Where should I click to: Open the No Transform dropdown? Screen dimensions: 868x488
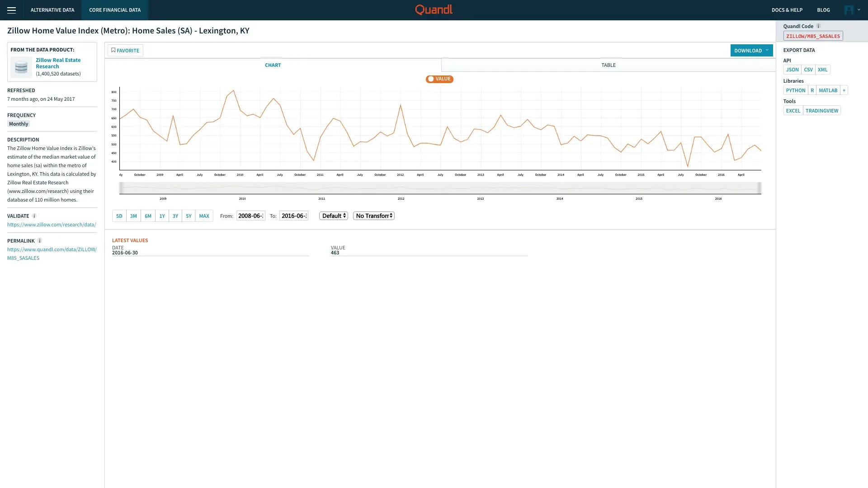pos(374,216)
